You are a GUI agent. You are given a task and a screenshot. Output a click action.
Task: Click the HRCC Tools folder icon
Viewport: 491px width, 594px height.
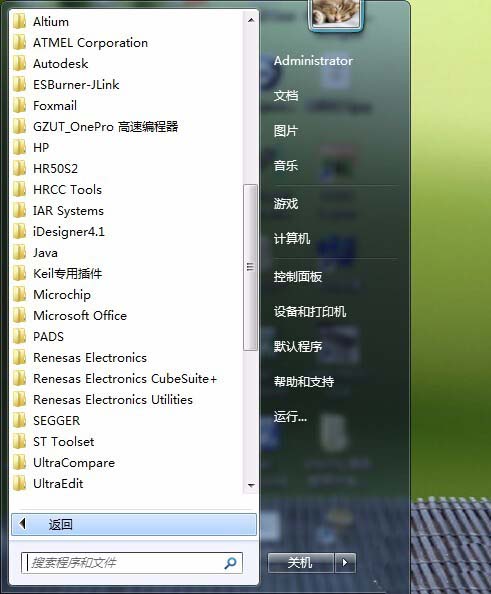point(19,189)
